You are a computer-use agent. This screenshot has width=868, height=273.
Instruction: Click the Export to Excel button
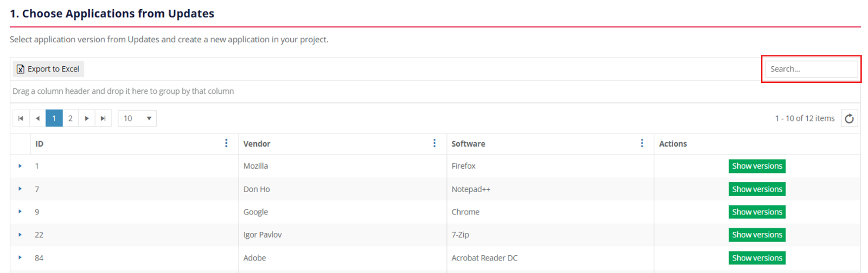[48, 69]
